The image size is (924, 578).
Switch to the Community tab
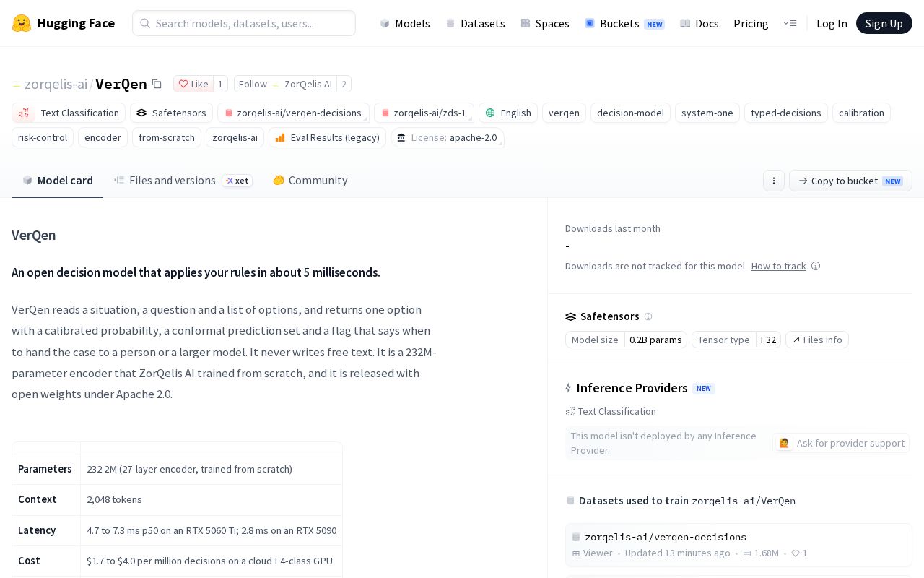(x=310, y=180)
